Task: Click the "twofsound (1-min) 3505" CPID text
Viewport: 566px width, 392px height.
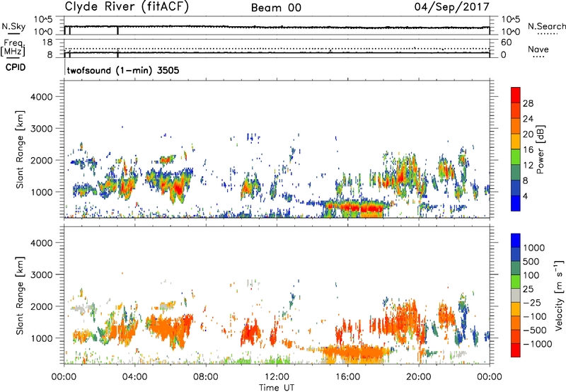Action: tap(123, 70)
